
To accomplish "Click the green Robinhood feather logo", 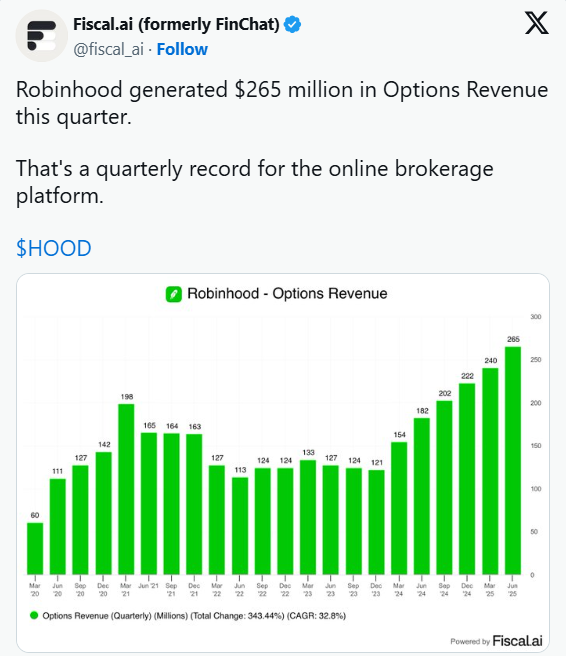I will [x=174, y=294].
